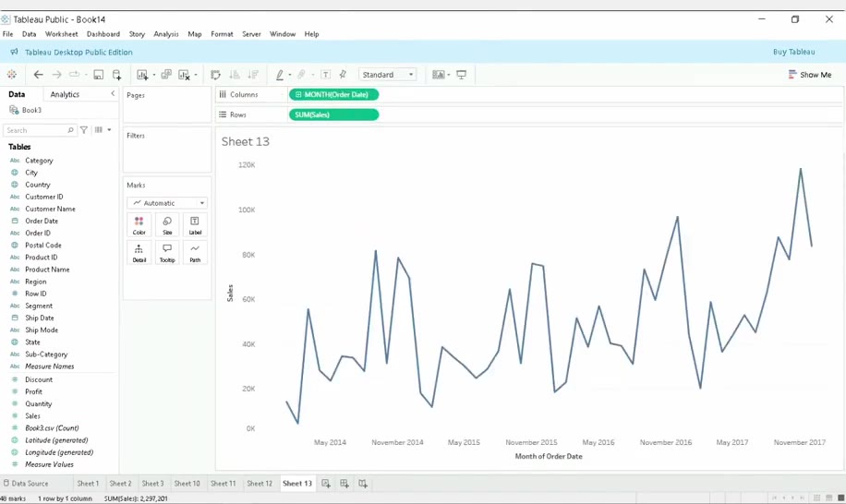Click the SUM(Sales) pill on Rows

pos(333,114)
